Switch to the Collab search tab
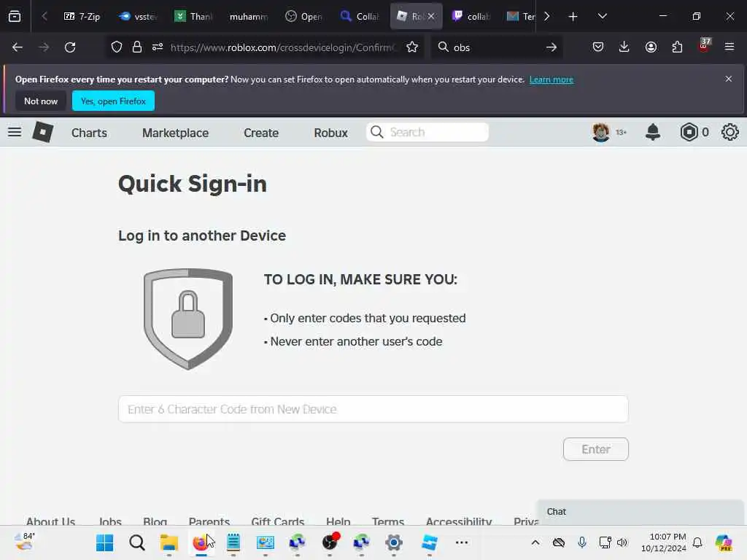Image resolution: width=747 pixels, height=560 pixels. [x=359, y=17]
